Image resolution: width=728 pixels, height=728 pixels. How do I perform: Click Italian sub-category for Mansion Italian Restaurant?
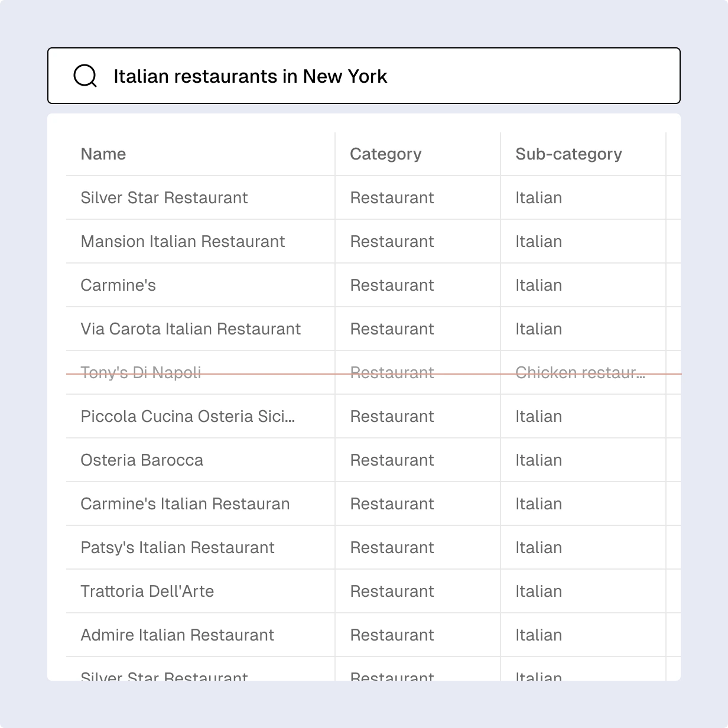[x=538, y=242]
